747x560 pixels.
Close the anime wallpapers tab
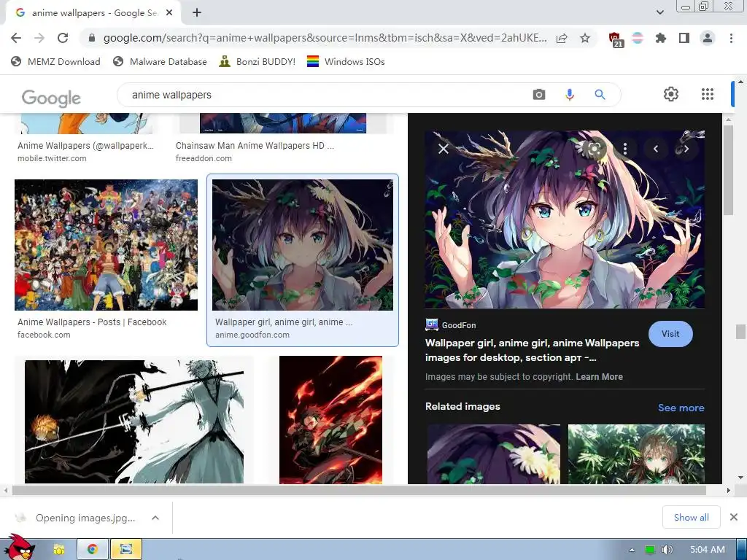point(169,13)
